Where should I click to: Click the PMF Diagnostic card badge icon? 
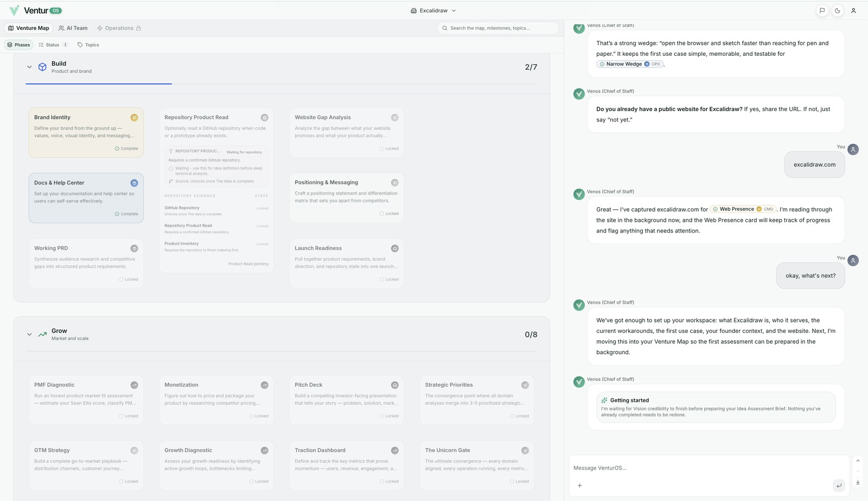[x=134, y=385]
